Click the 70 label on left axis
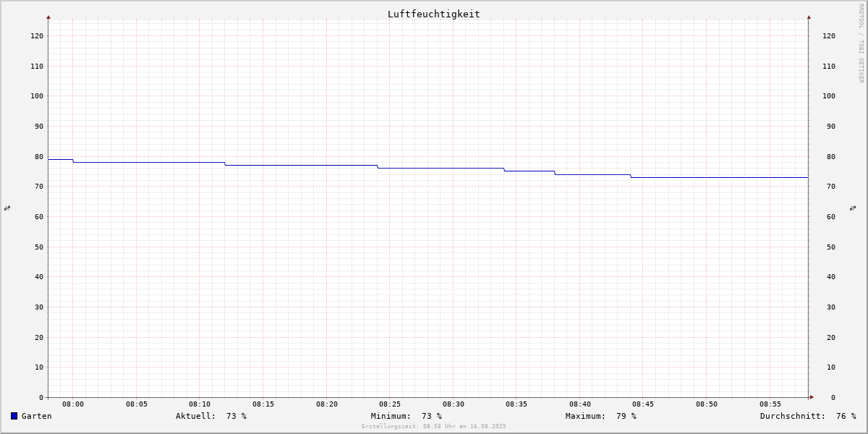Image resolution: width=868 pixels, height=434 pixels. coord(39,187)
